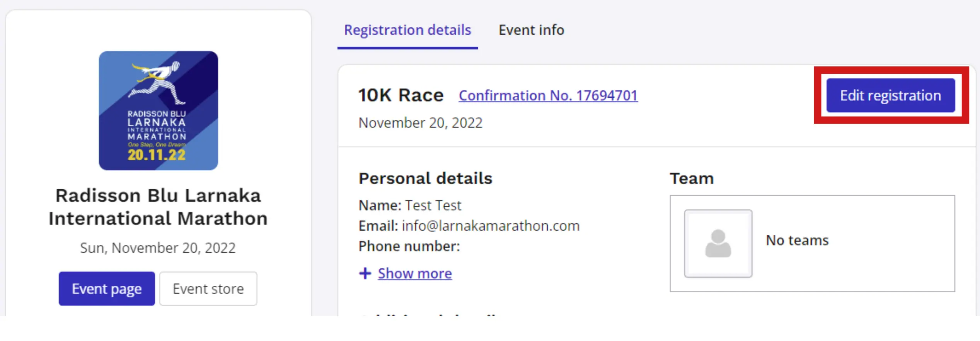Image resolution: width=980 pixels, height=341 pixels.
Task: Click the Team section heading
Action: point(692,178)
